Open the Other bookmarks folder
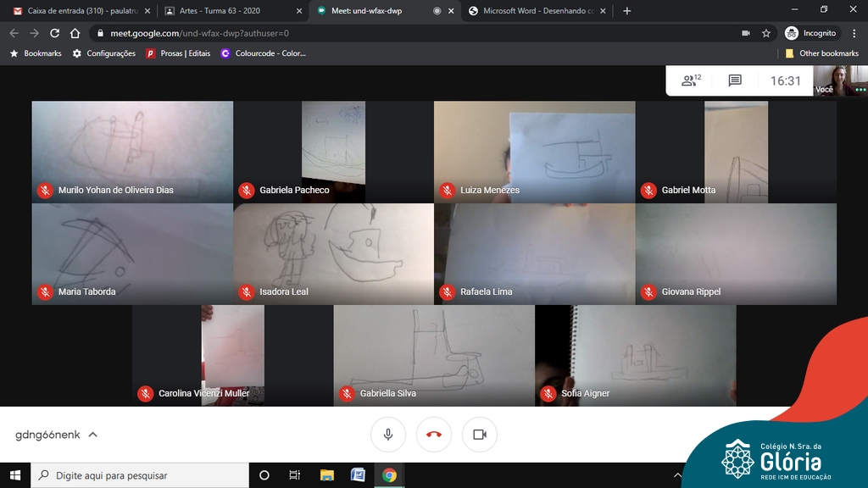The height and width of the screenshot is (488, 868). [x=822, y=53]
